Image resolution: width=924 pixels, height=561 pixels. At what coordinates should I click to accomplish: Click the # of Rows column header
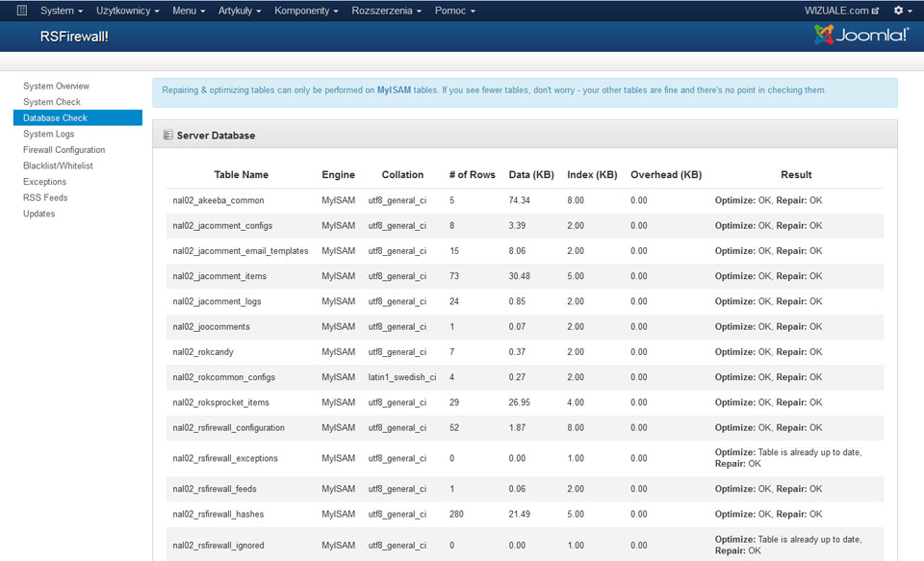pyautogui.click(x=472, y=175)
